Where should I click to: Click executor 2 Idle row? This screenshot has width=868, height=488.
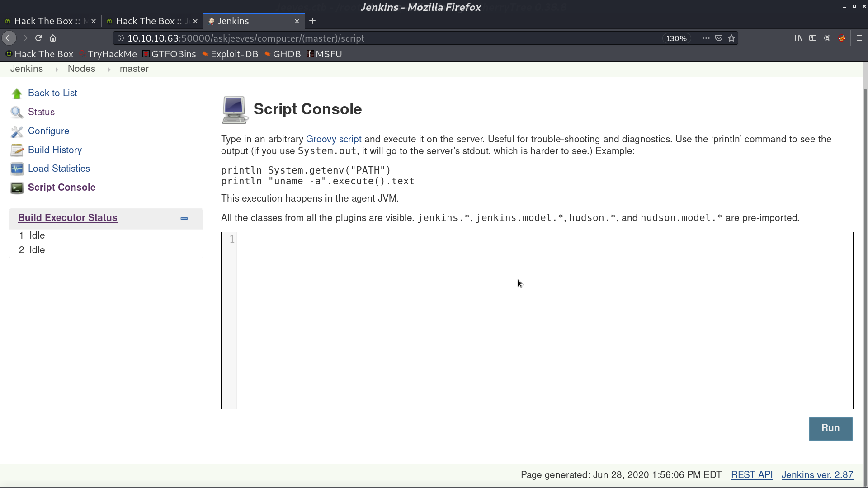106,250
